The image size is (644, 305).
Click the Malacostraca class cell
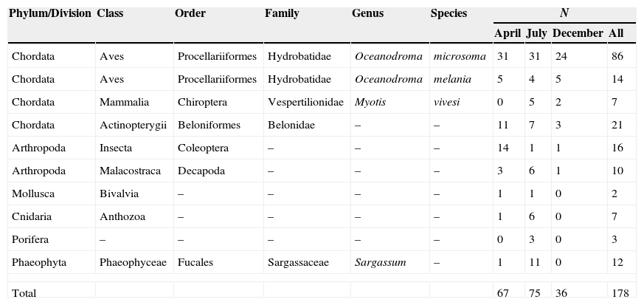tap(130, 171)
